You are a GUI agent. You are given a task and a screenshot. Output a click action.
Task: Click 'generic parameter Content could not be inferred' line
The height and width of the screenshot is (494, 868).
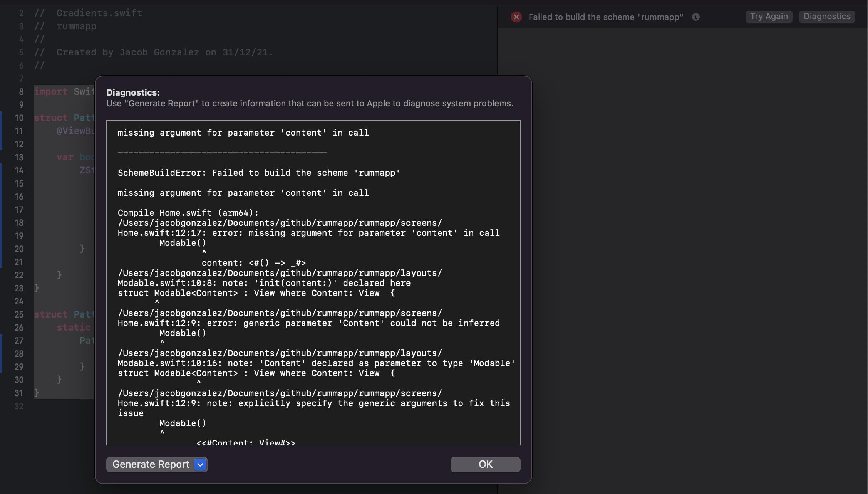coord(308,323)
